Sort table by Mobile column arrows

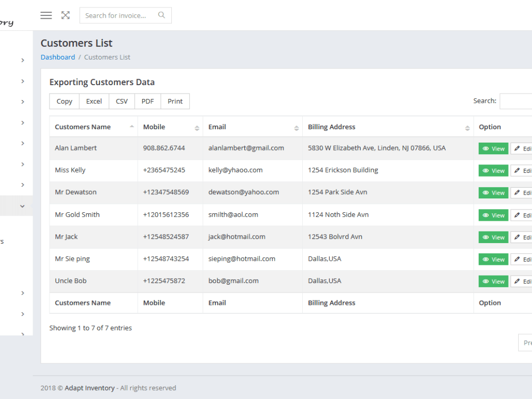(197, 128)
